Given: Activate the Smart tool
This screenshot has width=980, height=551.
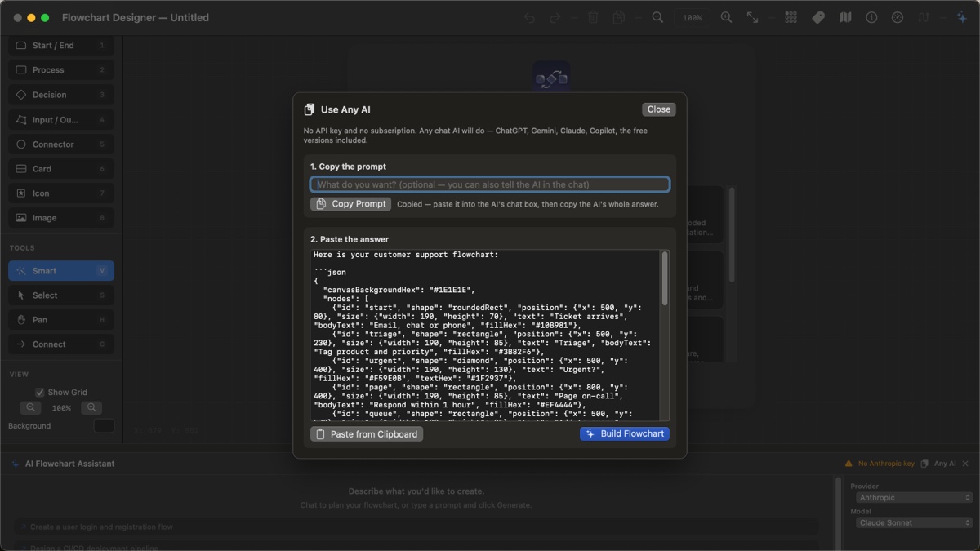Looking at the screenshot, I should click(x=61, y=271).
